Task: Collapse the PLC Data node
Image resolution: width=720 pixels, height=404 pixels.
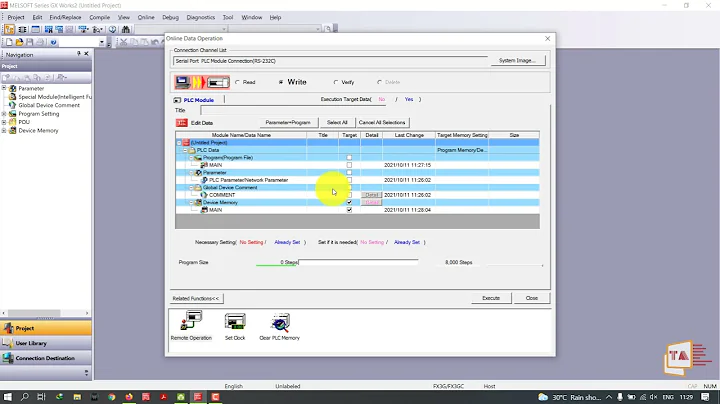Action: pos(185,150)
